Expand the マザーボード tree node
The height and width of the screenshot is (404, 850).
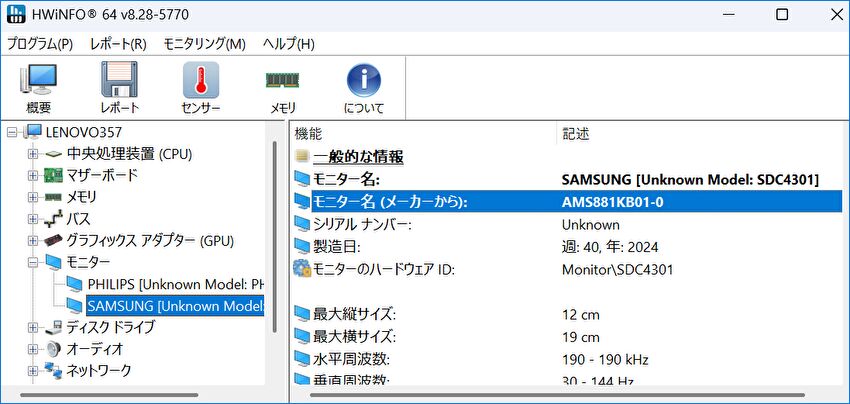tap(32, 175)
